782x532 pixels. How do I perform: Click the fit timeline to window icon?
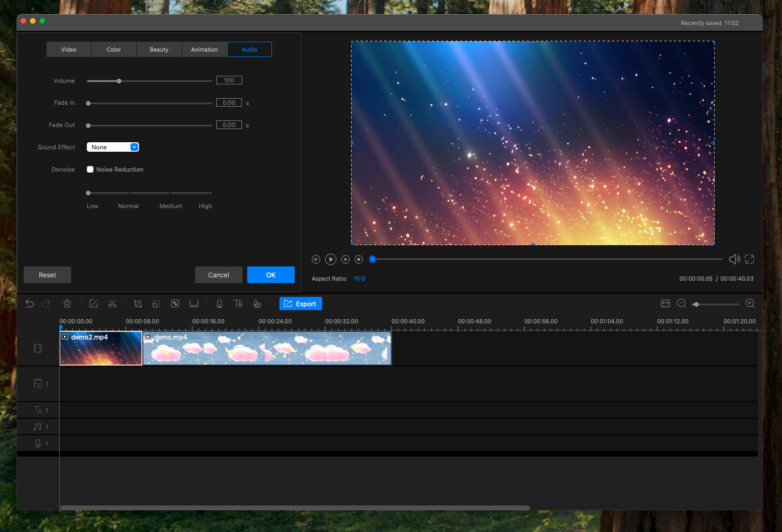[665, 303]
